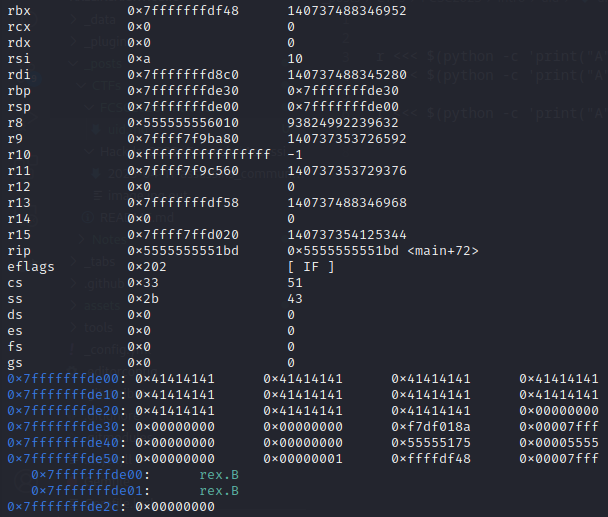Click the 0x7fffffffde2c address on last line
The width and height of the screenshot is (608, 517).
[x=64, y=507]
